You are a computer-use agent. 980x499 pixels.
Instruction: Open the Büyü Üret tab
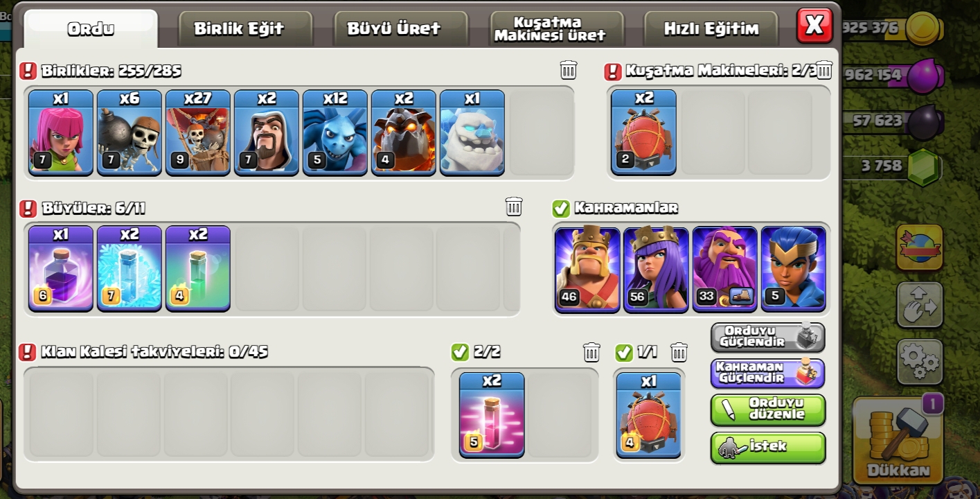[394, 28]
